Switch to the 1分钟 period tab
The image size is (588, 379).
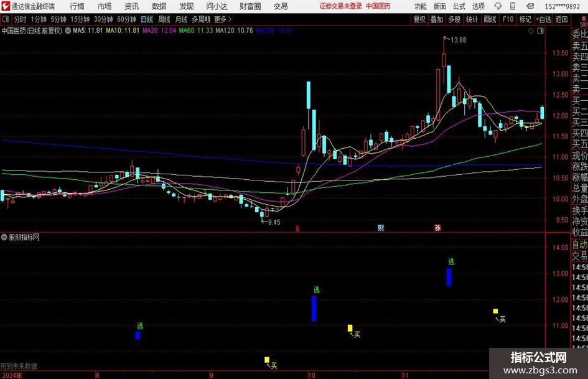(x=38, y=19)
